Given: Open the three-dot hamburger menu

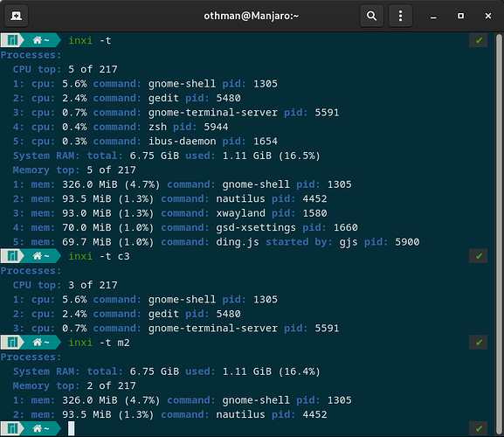Looking at the screenshot, I should [400, 16].
